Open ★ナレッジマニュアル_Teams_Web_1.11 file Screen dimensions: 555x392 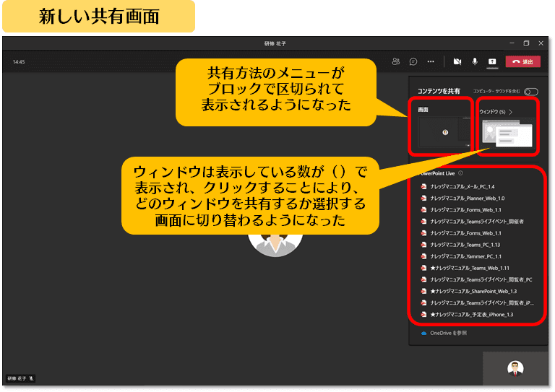coord(469,268)
